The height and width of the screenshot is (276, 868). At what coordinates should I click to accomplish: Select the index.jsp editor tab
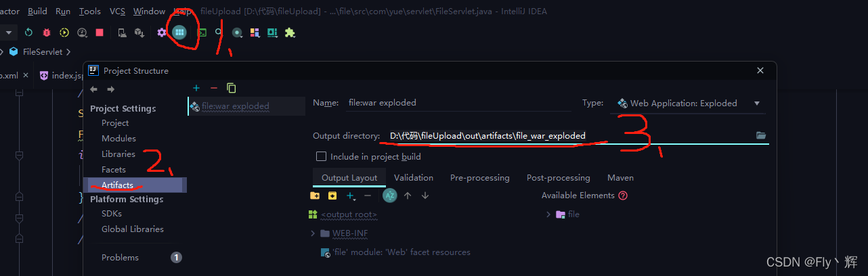click(x=61, y=76)
